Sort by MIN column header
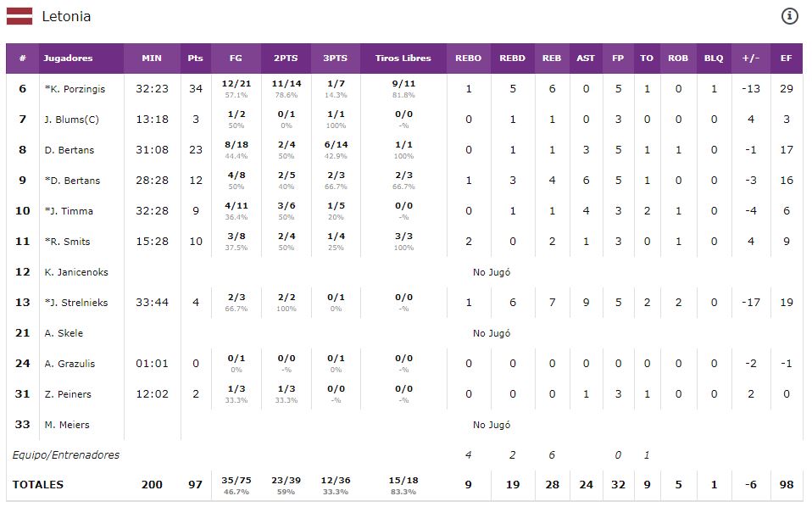The width and height of the screenshot is (812, 507). click(x=152, y=58)
